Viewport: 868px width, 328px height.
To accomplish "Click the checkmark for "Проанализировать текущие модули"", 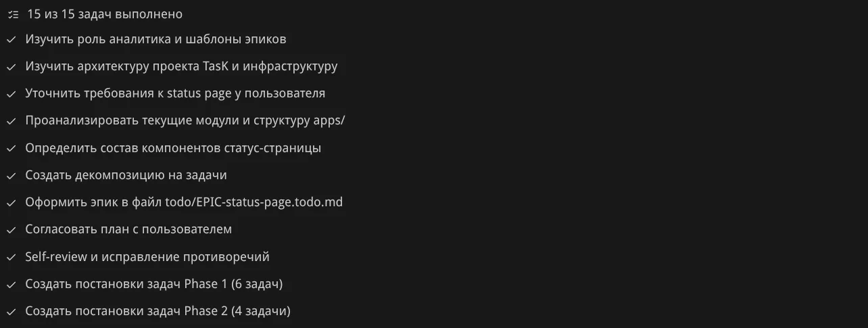I will pos(11,121).
